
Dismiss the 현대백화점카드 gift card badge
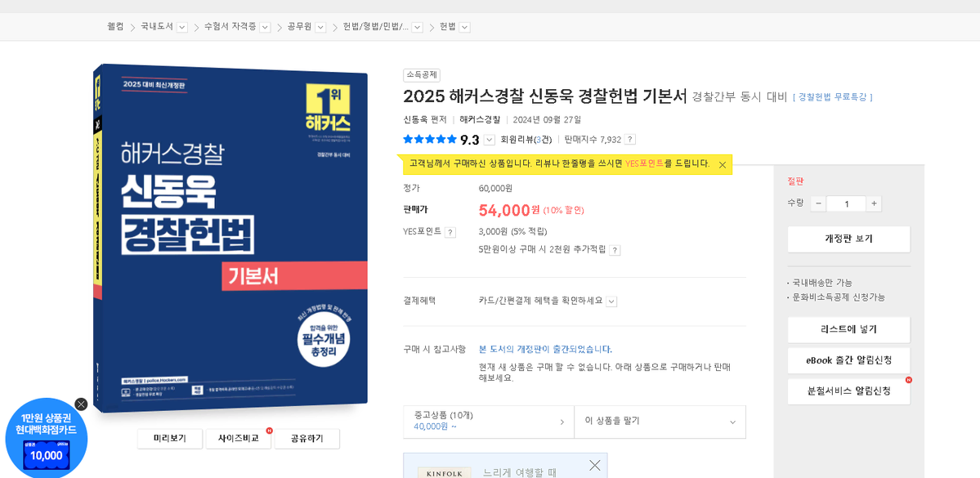tap(80, 404)
